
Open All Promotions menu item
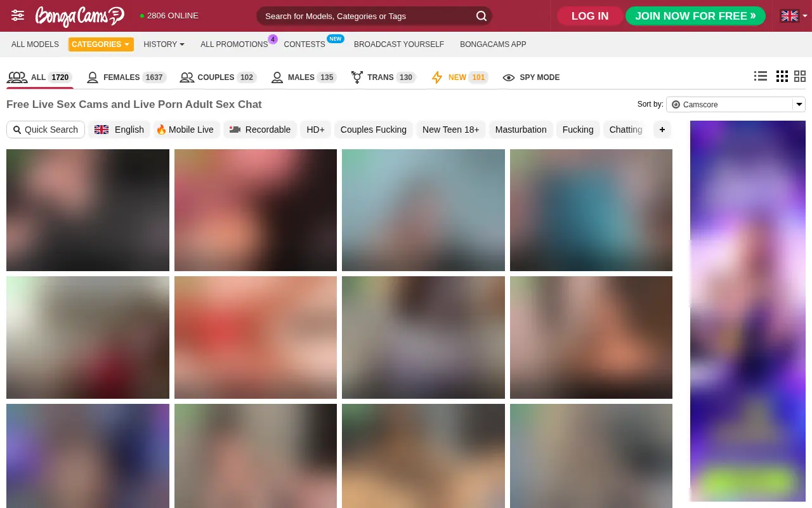click(234, 44)
